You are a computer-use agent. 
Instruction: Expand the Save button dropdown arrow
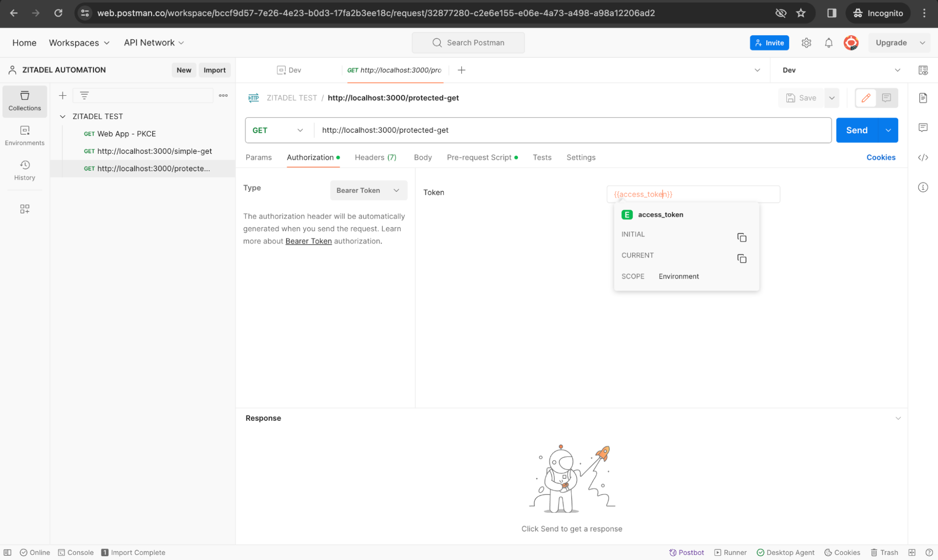(831, 98)
